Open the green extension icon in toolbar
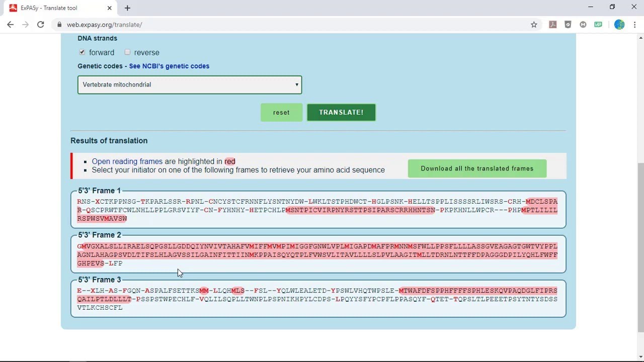The height and width of the screenshot is (362, 644). (x=598, y=24)
